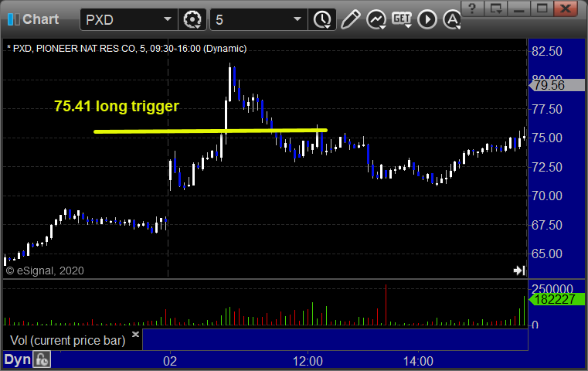Click the 65.00 price axis label

[547, 254]
